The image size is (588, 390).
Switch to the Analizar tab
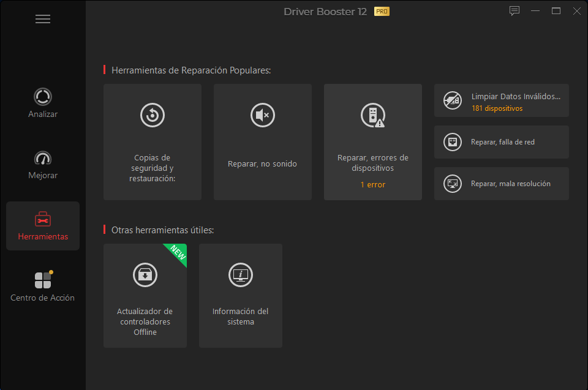click(x=43, y=103)
